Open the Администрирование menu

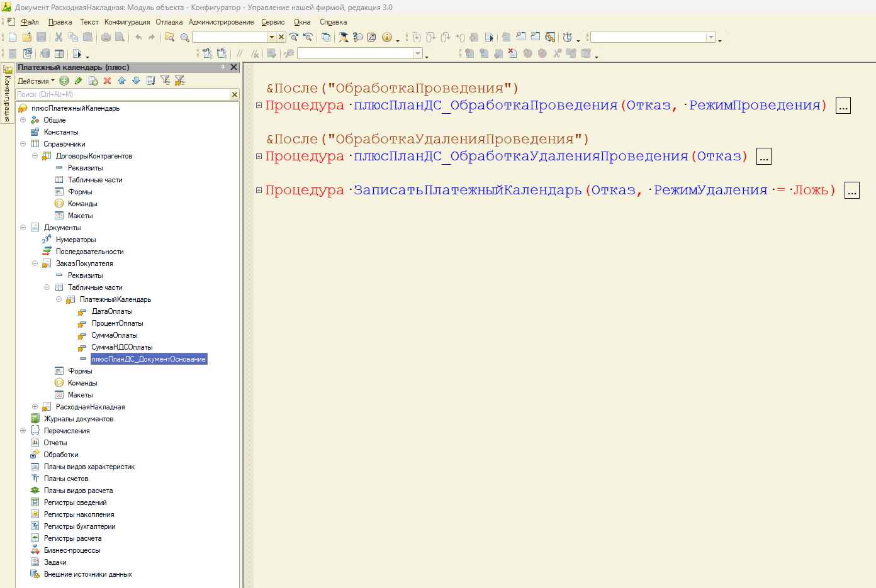click(221, 22)
